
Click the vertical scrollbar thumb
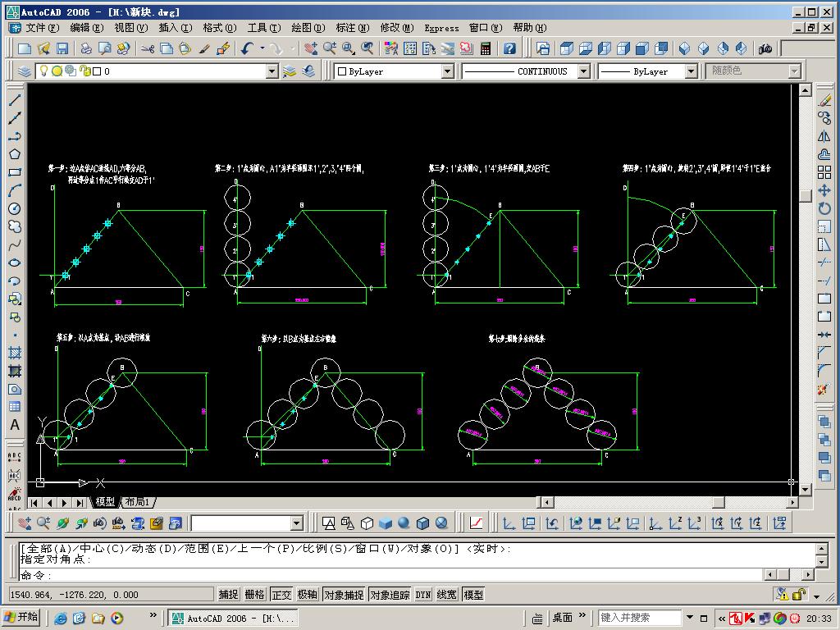805,195
